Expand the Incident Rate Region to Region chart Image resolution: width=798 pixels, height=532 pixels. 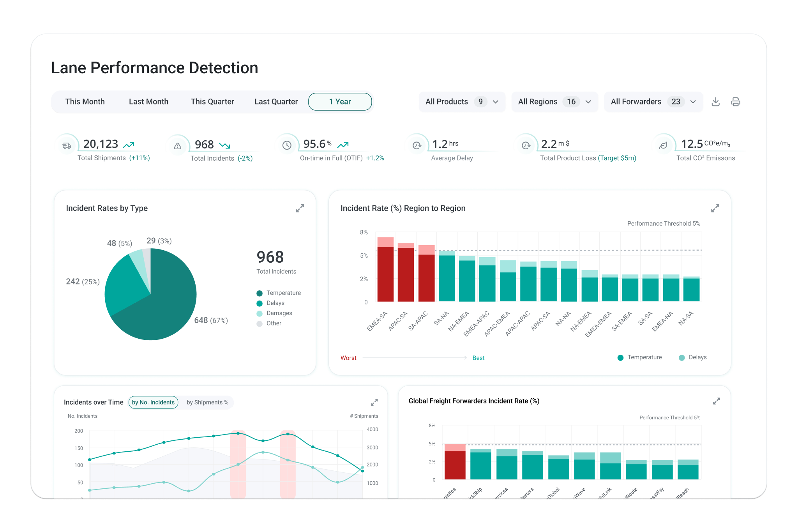[x=715, y=208]
